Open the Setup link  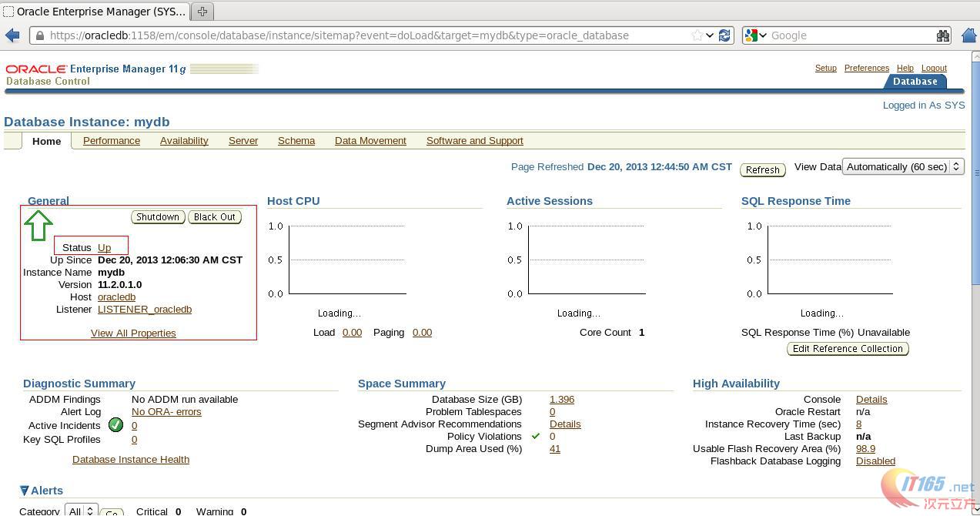(x=825, y=68)
